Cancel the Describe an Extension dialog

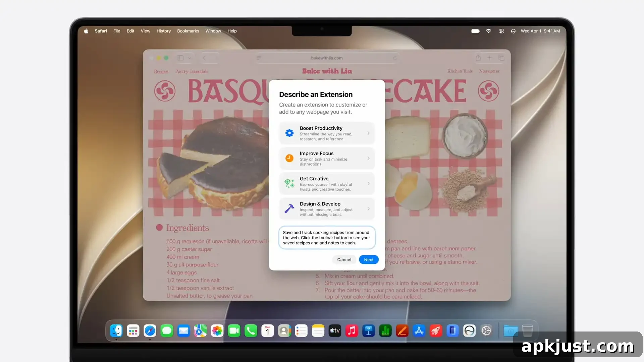(344, 259)
